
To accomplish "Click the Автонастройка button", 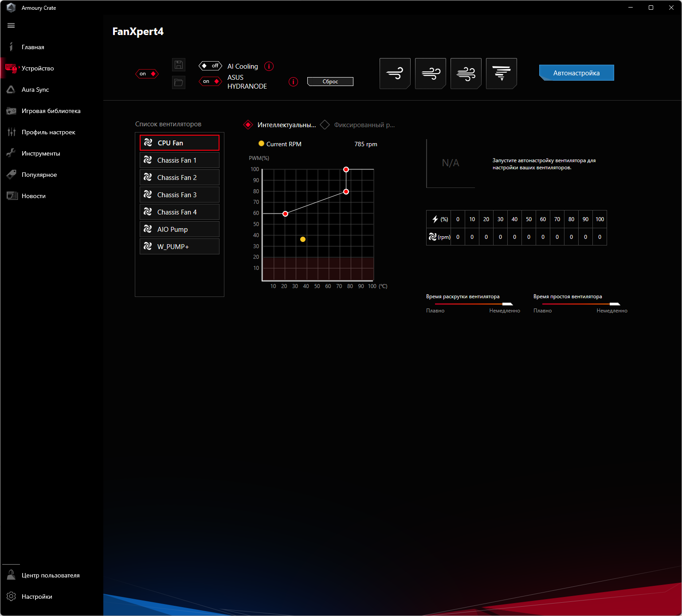I will (x=576, y=73).
